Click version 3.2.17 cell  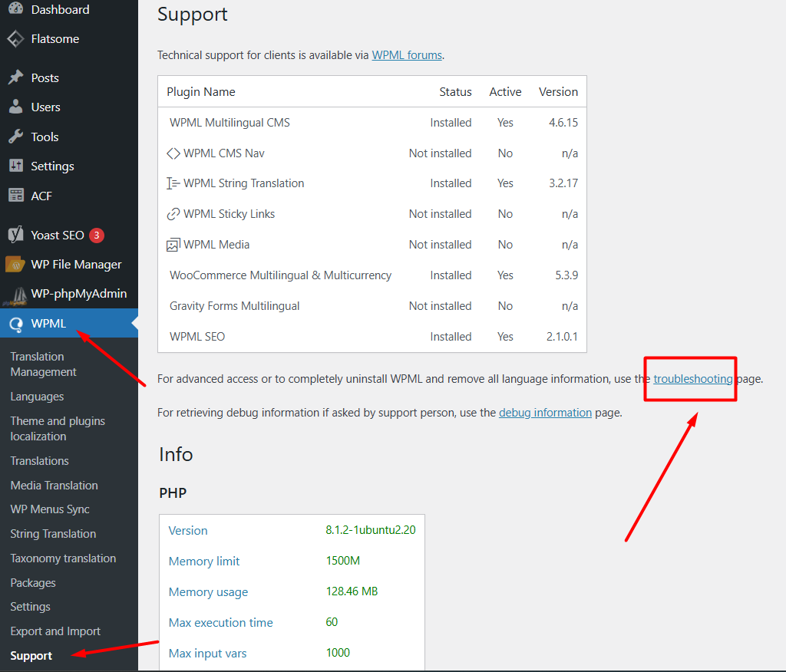pos(563,183)
